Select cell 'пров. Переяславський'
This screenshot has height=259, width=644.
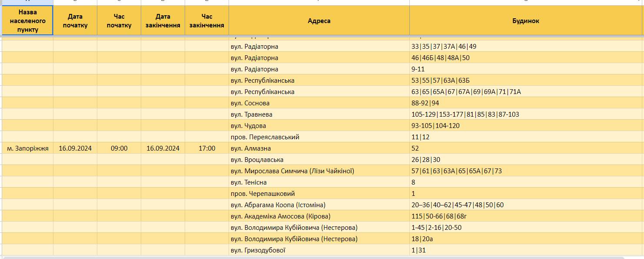tap(319, 137)
